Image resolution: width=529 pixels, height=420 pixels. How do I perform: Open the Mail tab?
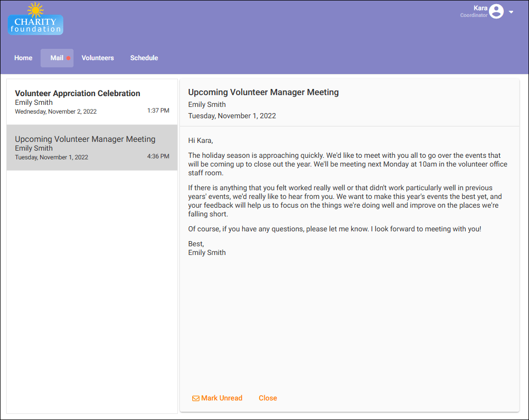(x=57, y=58)
